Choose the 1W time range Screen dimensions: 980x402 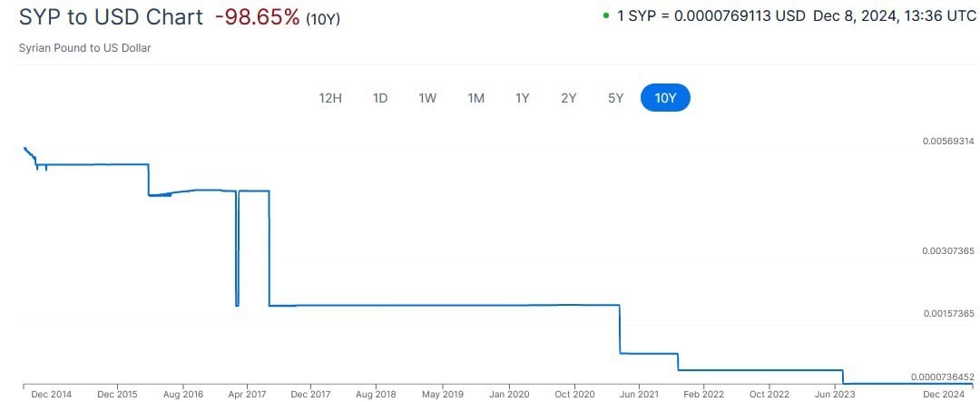pyautogui.click(x=427, y=98)
